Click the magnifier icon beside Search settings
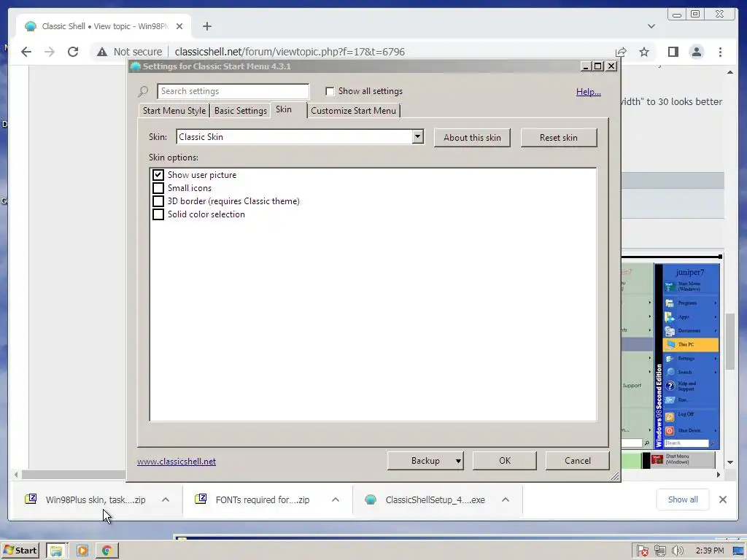 pyautogui.click(x=143, y=91)
